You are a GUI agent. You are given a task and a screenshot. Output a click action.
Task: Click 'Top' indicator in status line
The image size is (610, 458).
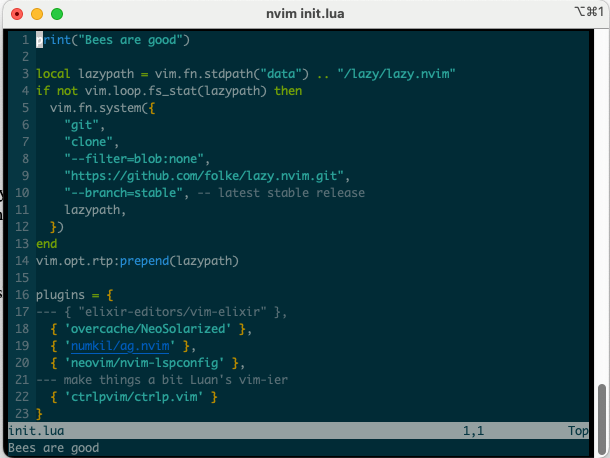click(x=578, y=431)
